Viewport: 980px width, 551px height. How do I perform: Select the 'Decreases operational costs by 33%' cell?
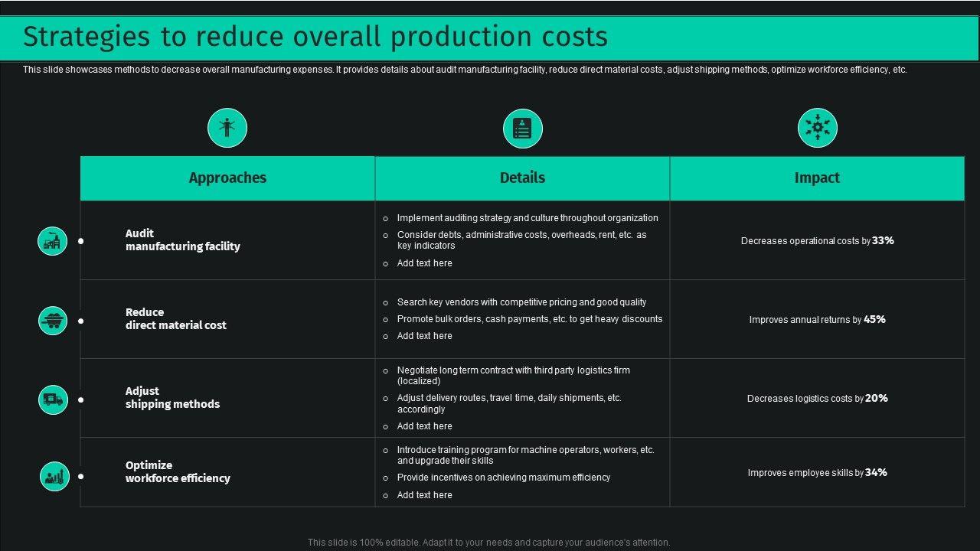817,240
